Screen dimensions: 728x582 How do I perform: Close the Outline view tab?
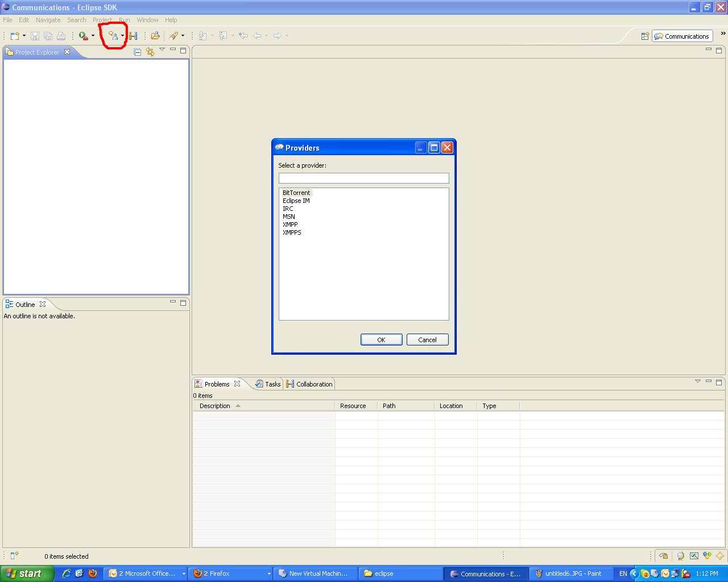click(x=43, y=304)
